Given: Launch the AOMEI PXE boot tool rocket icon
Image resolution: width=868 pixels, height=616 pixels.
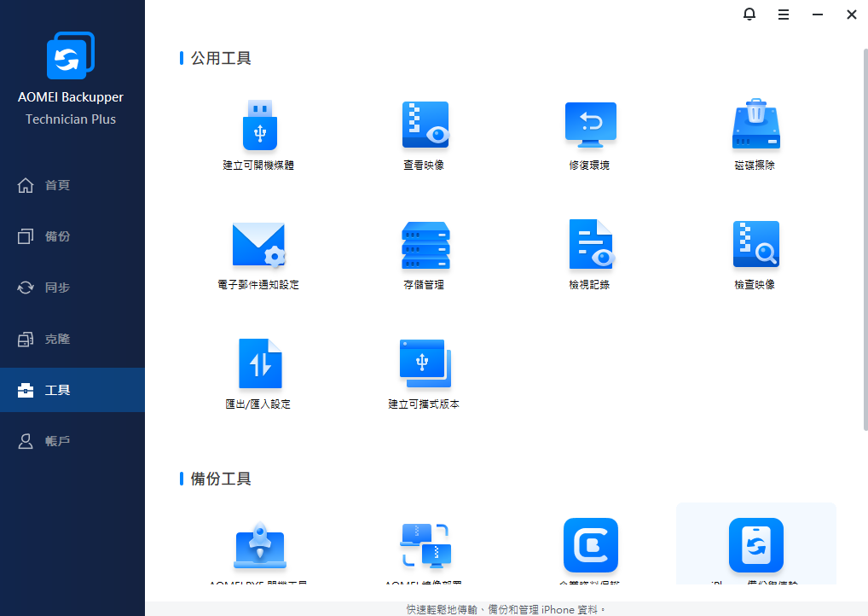Looking at the screenshot, I should pyautogui.click(x=259, y=546).
